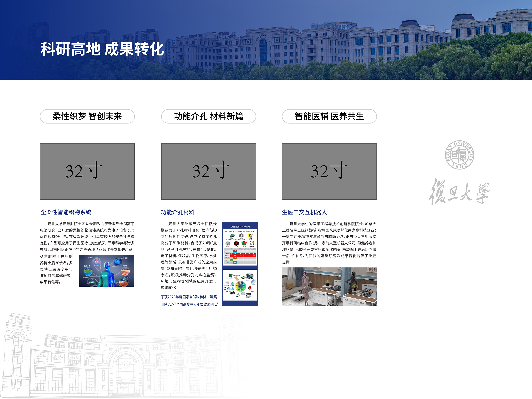Click the left 32寸 screen placeholder
The width and height of the screenshot is (532, 399).
[87, 172]
